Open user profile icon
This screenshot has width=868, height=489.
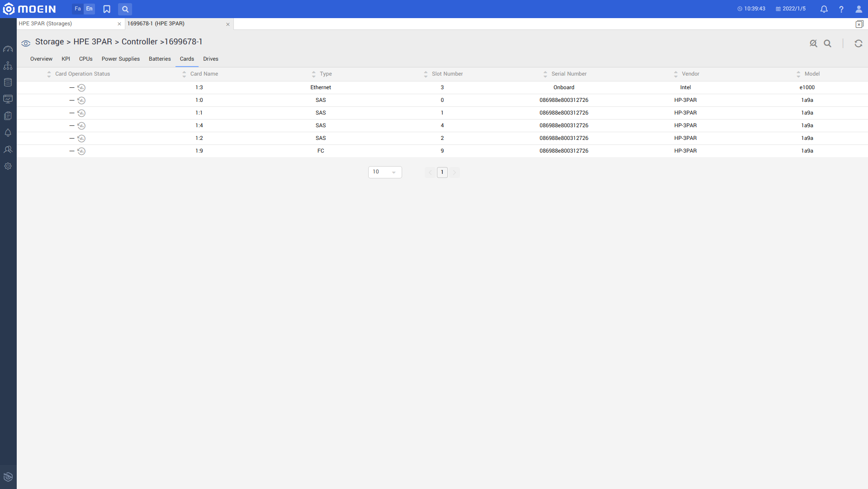click(x=859, y=9)
